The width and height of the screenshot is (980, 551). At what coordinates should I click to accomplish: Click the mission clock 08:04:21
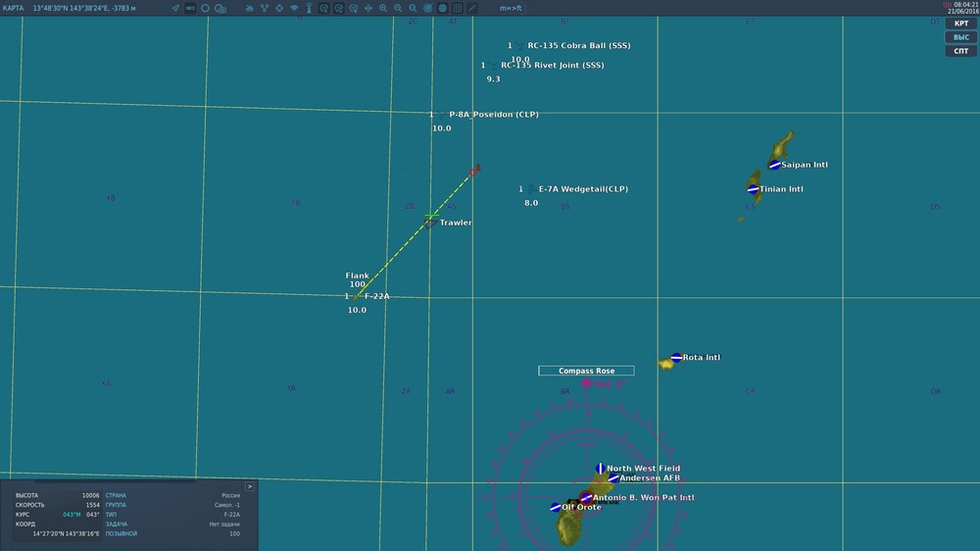[x=966, y=4]
